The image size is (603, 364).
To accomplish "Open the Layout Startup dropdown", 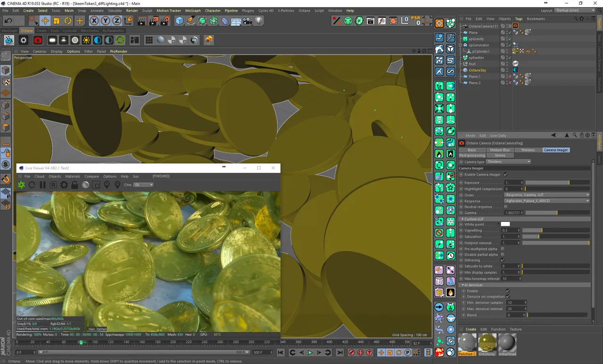I will [575, 10].
